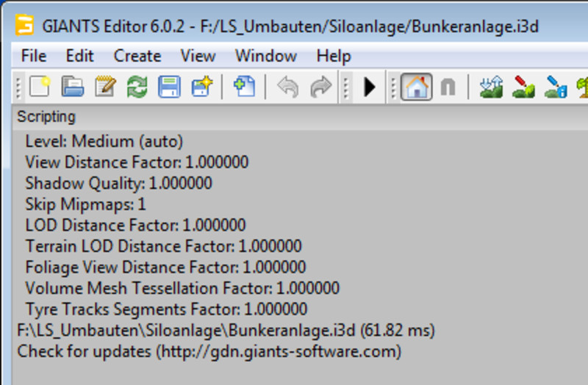
Task: Select the terrain sculpt tool with blue arrows
Action: 490,87
